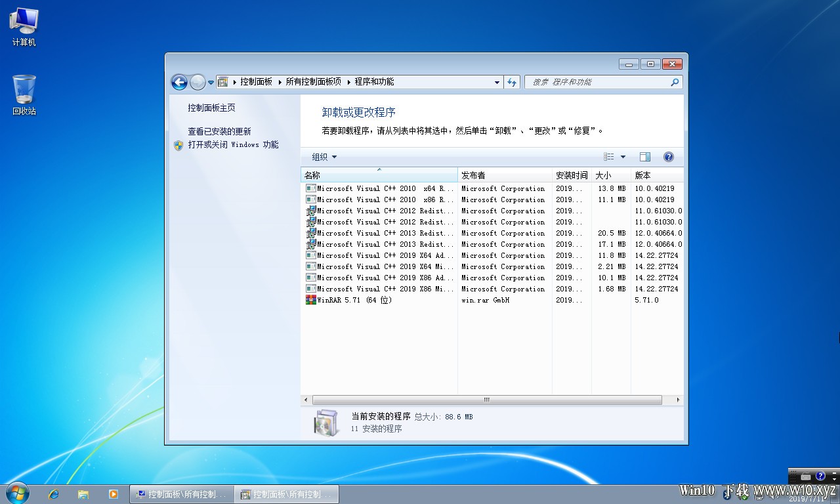The width and height of the screenshot is (840, 504).
Task: Open the 组织 dropdown menu
Action: point(324,157)
